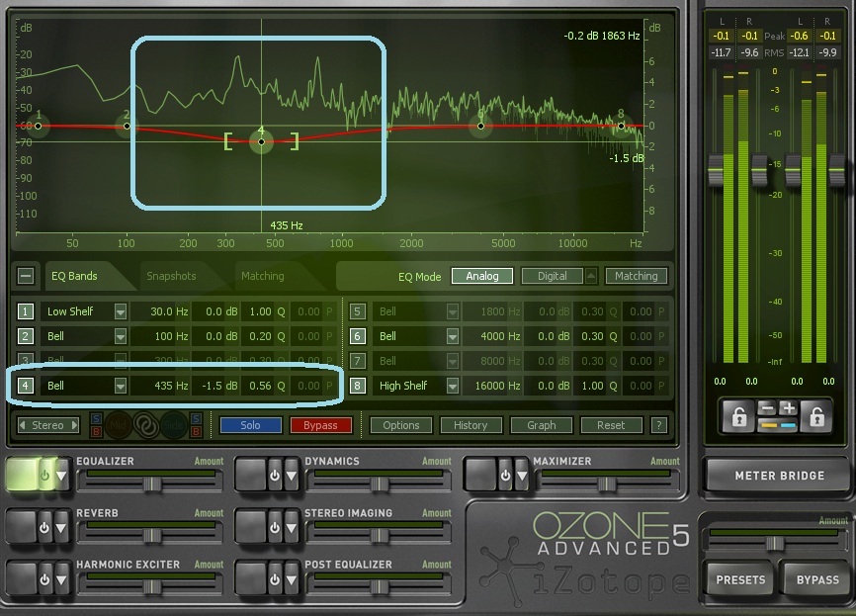
Task: Open the Presets manager
Action: point(740,579)
